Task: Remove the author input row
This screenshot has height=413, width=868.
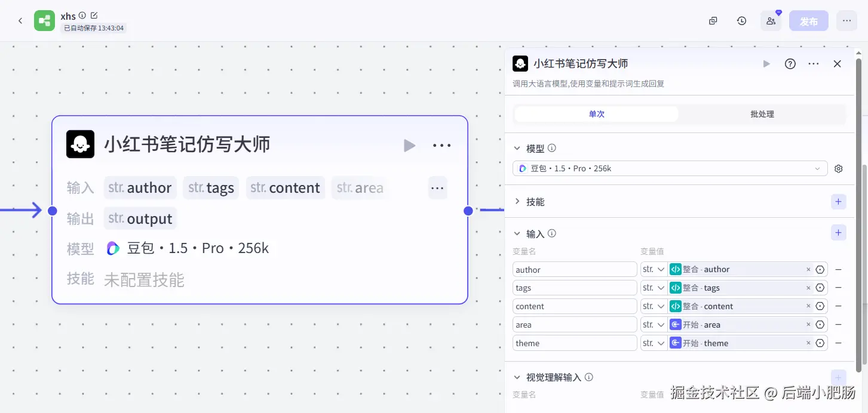Action: pyautogui.click(x=838, y=270)
